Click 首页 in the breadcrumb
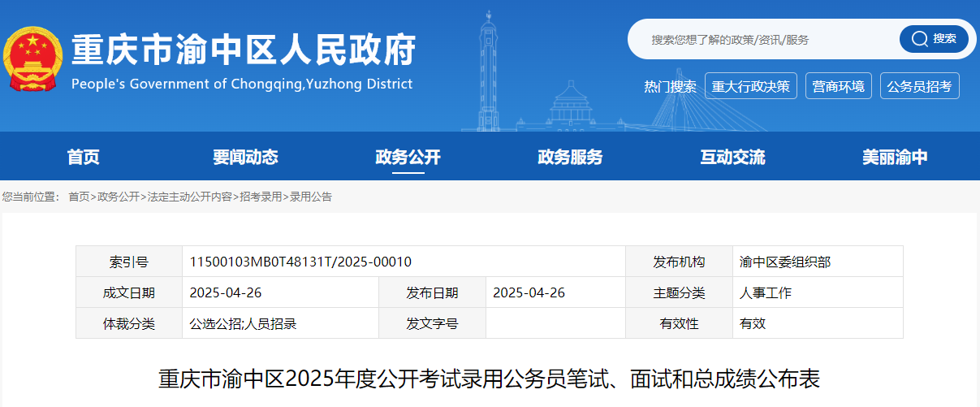The image size is (980, 407). (79, 197)
